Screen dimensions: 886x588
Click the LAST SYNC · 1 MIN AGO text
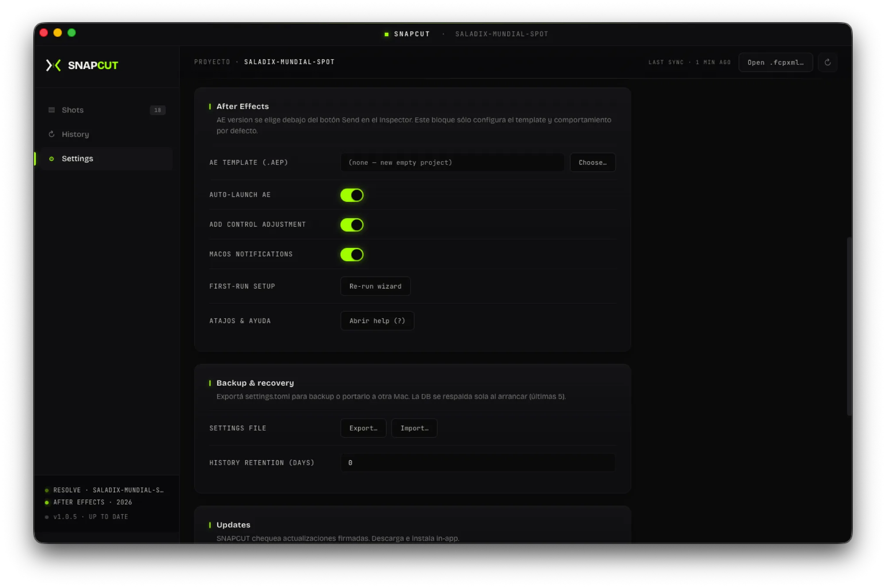pyautogui.click(x=690, y=62)
